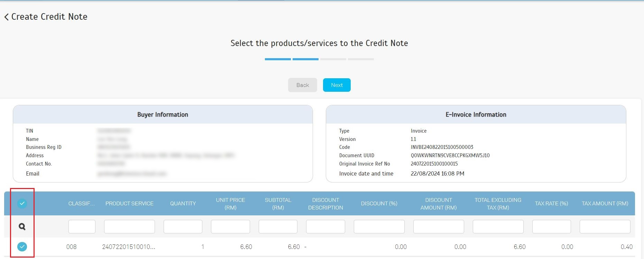Click the Classification filter input field
Image resolution: width=644 pixels, height=259 pixels.
(82, 226)
